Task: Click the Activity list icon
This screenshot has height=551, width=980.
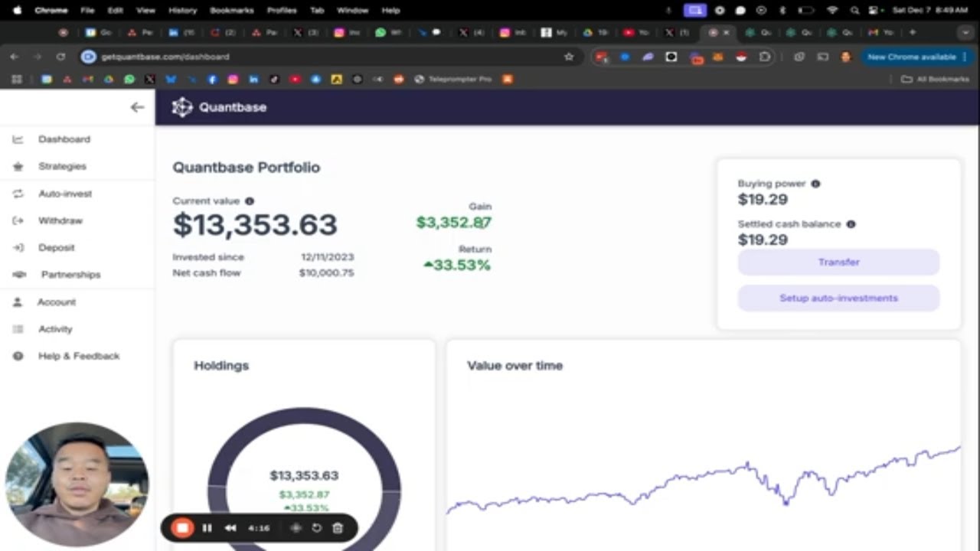Action: point(18,329)
